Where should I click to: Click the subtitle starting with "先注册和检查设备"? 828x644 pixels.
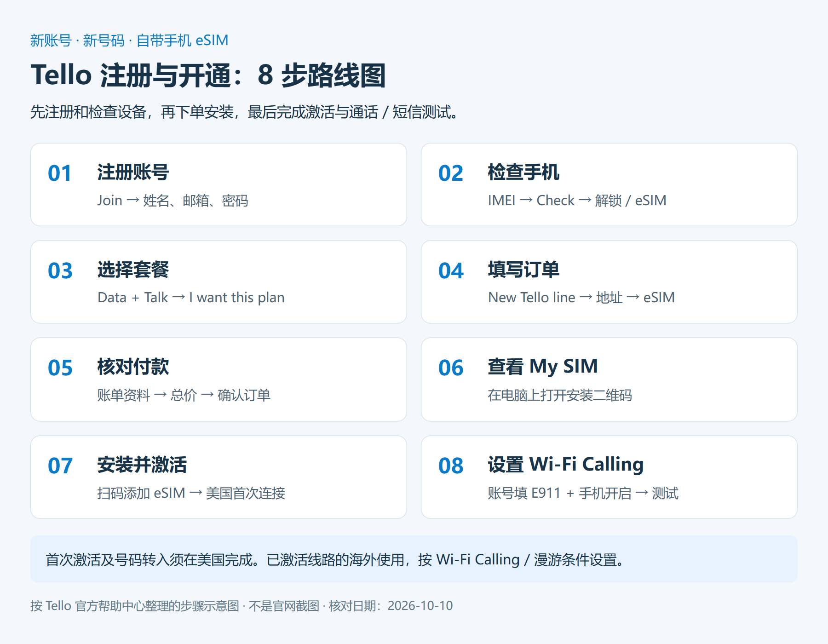tap(244, 112)
